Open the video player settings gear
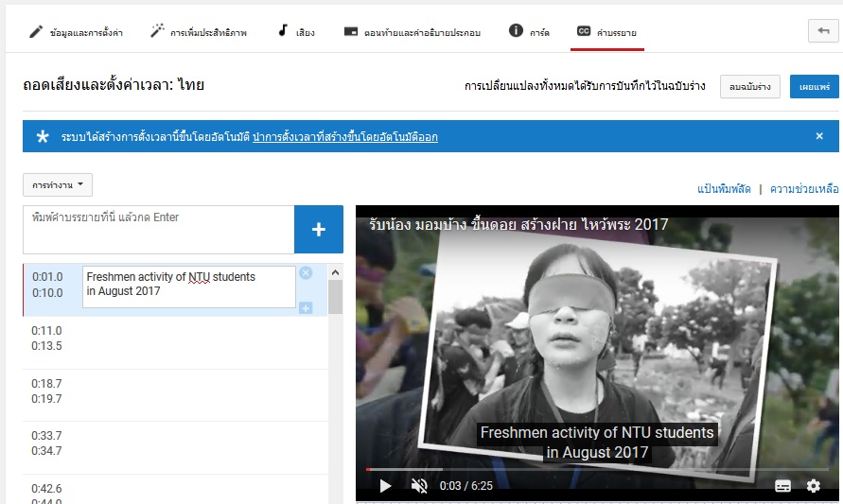Screen dimensions: 843x504 pyautogui.click(x=814, y=486)
